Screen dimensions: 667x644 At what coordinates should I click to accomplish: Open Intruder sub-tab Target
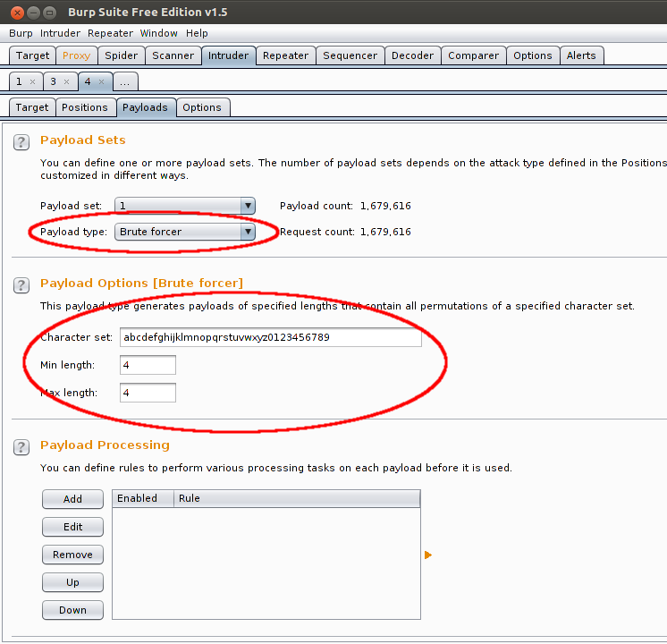[32, 107]
